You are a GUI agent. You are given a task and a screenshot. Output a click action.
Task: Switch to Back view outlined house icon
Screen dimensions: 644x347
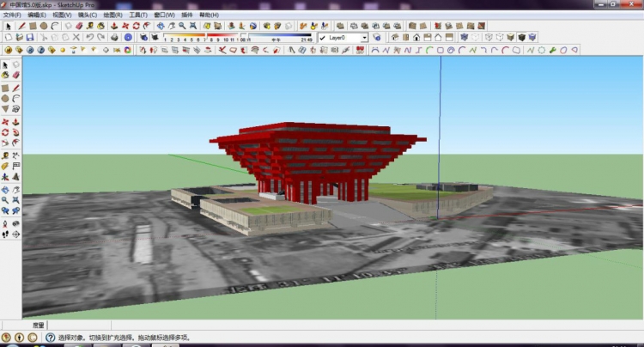(438, 38)
